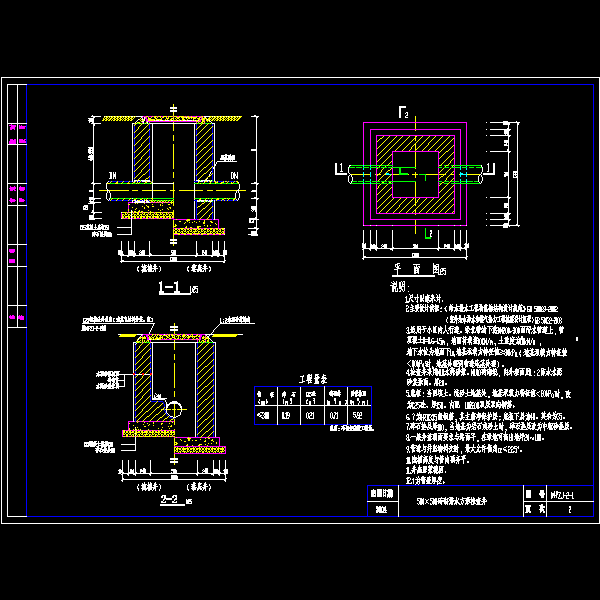Click the "平面图" plan view title

click(416, 269)
